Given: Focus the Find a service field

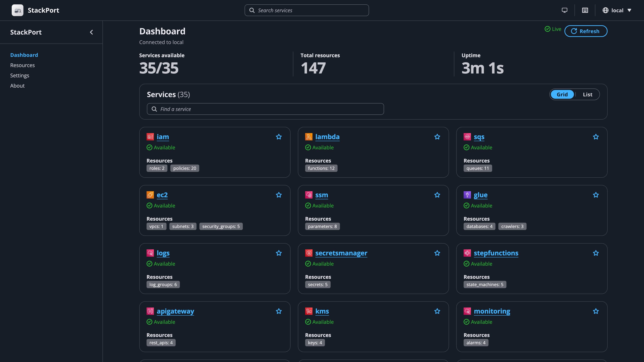Looking at the screenshot, I should click(265, 109).
